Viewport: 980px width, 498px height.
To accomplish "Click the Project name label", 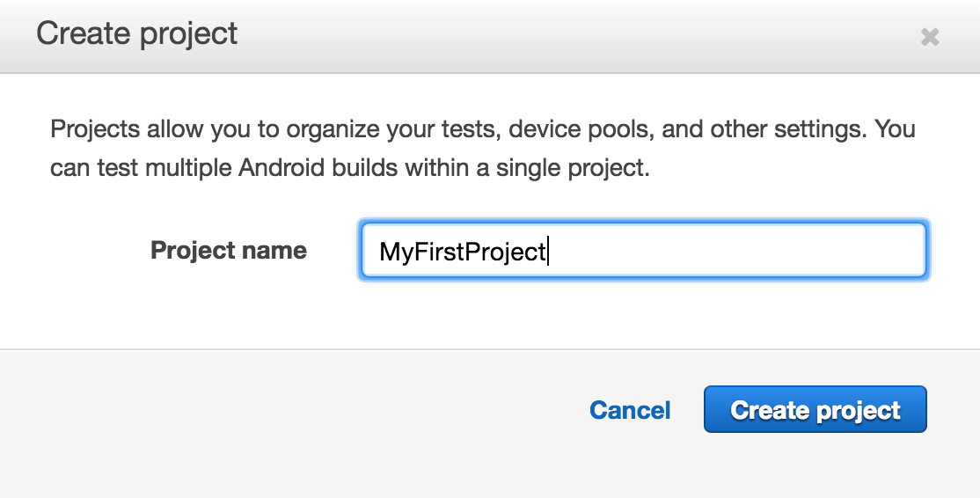I will pyautogui.click(x=229, y=251).
